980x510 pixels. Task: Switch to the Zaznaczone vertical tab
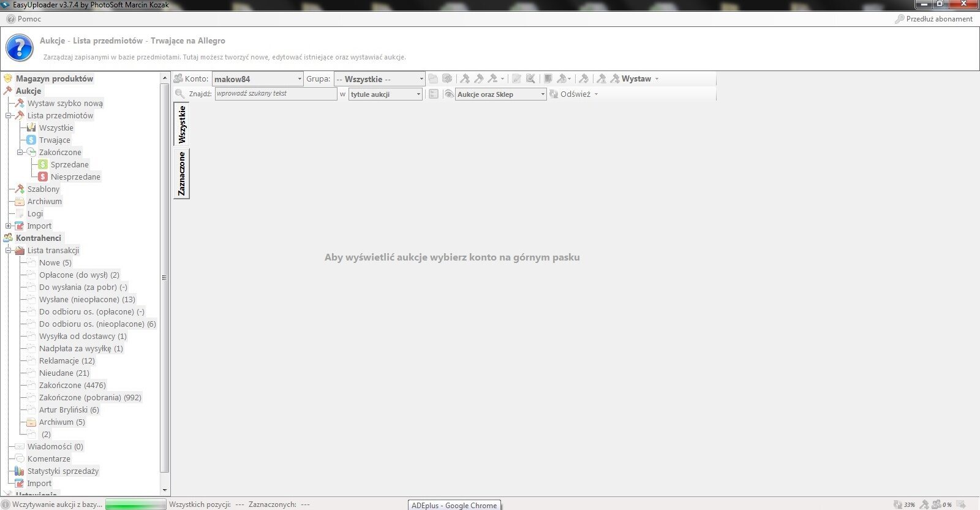click(181, 174)
